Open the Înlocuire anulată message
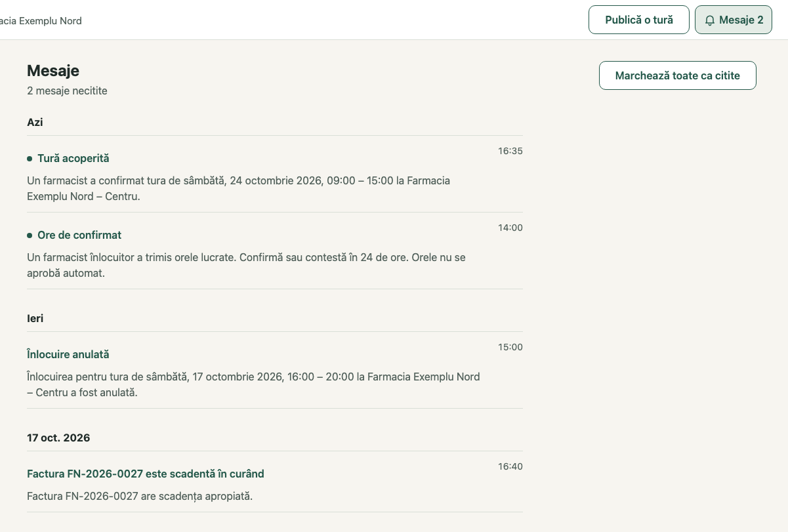Image resolution: width=788 pixels, height=532 pixels. tap(275, 370)
